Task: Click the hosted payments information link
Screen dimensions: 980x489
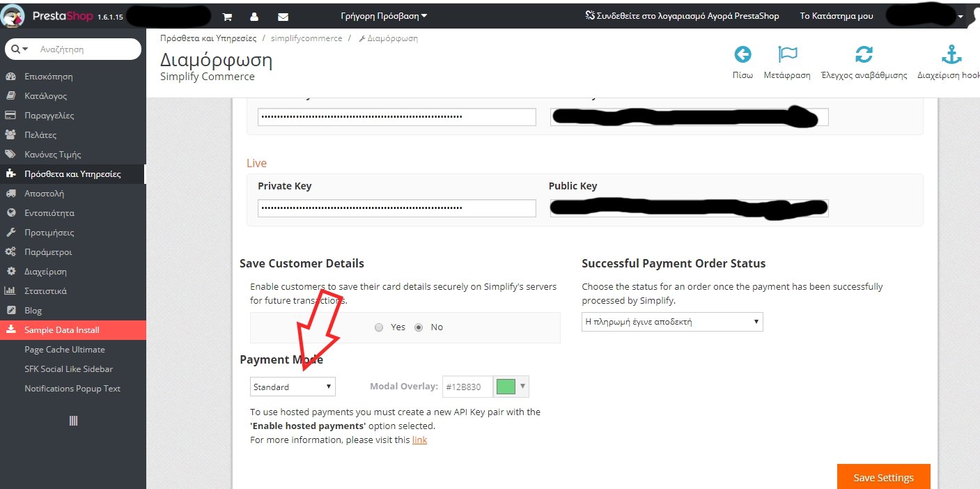Action: (419, 440)
